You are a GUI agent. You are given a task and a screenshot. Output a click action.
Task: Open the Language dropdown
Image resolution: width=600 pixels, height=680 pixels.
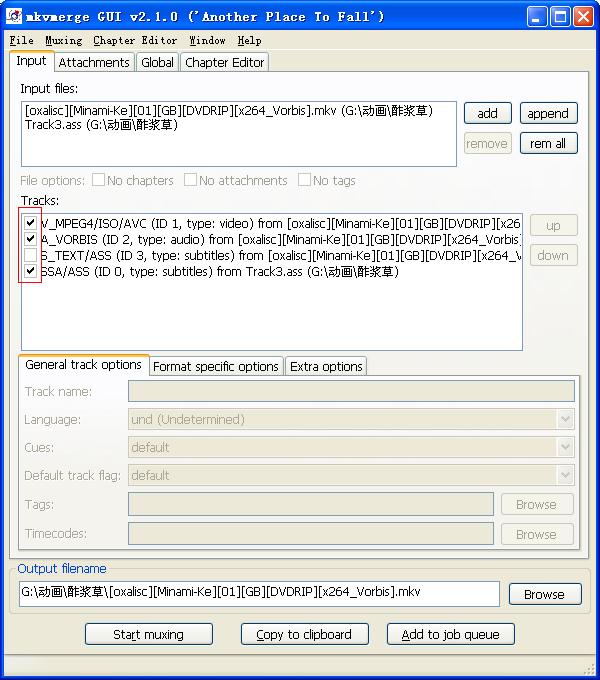(x=351, y=420)
